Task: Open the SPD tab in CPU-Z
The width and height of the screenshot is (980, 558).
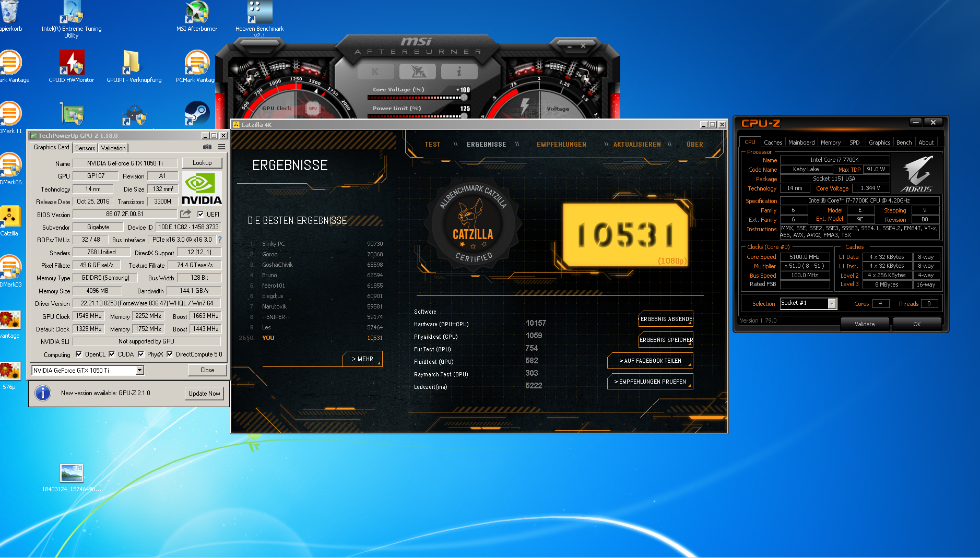Action: [x=854, y=143]
